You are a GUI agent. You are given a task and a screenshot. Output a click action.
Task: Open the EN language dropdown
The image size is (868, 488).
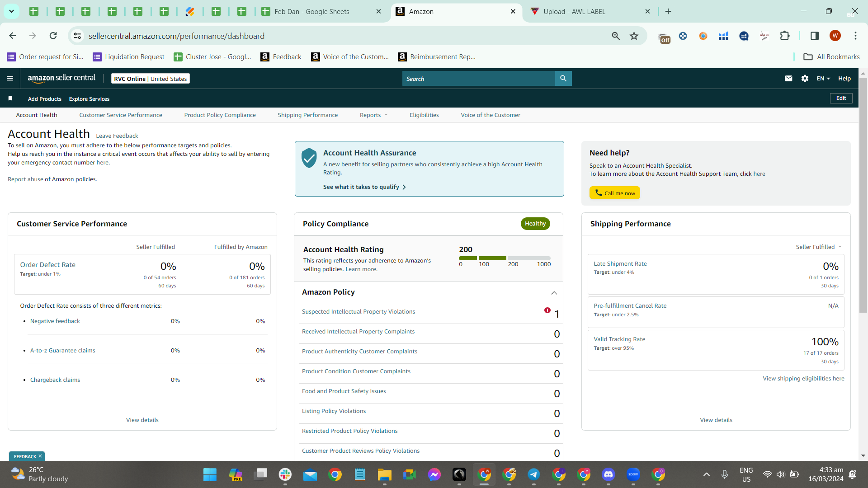click(x=823, y=79)
